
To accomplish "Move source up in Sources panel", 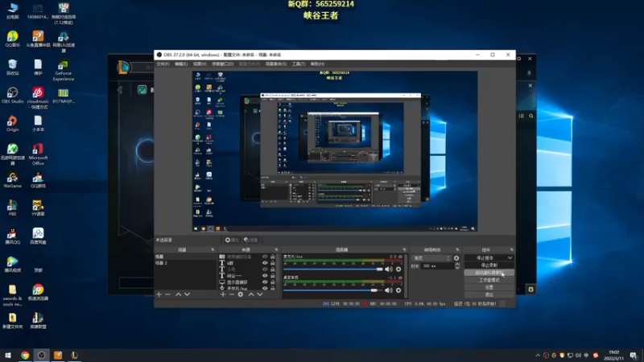I will [x=251, y=294].
